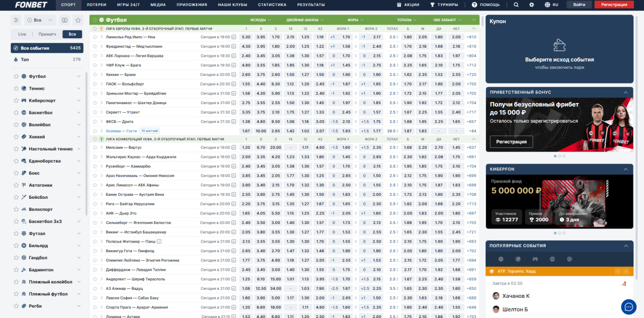644x318 pixels.
Task: Click the video broadcast filter icon
Action: pos(64,20)
